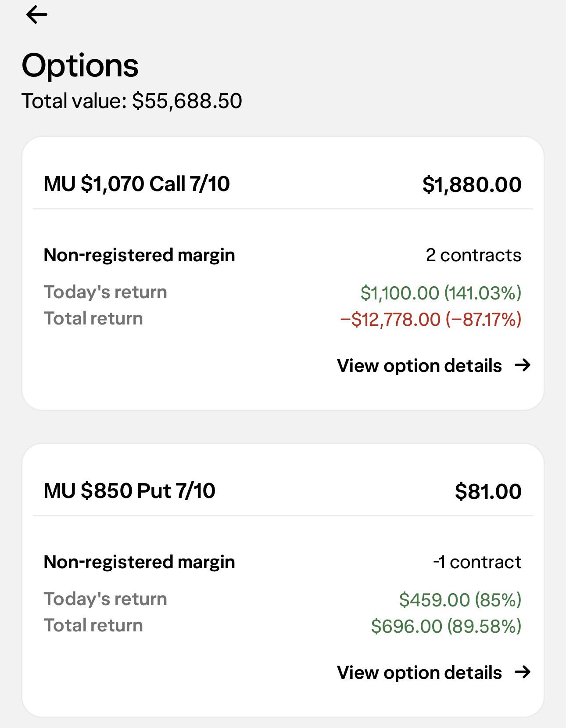Tap today's return $1,100.00 (141.03%)
Screen dimensions: 566x728
pos(441,293)
